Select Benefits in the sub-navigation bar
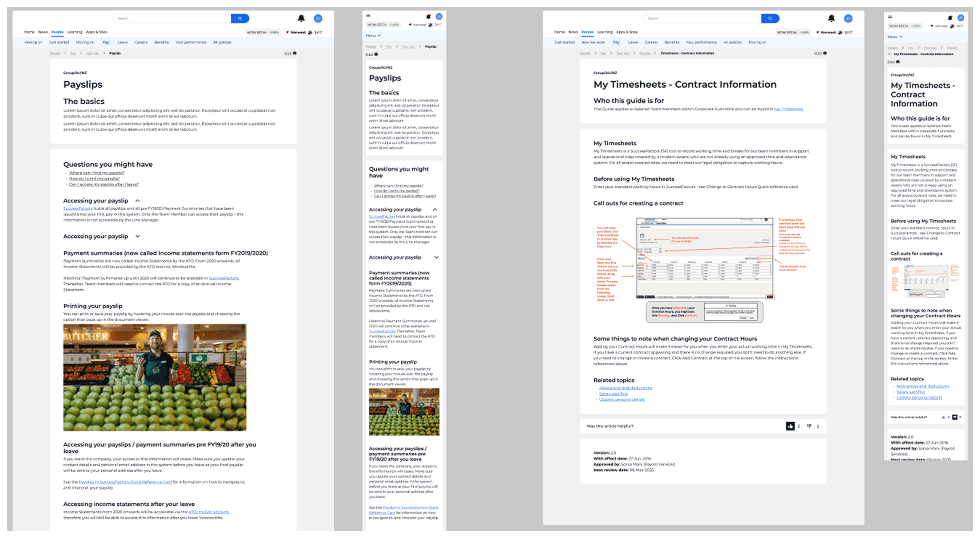 161,42
